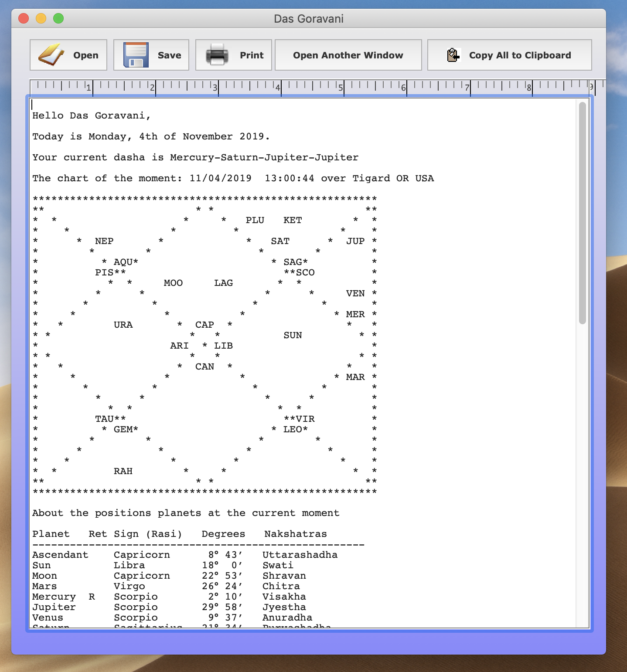Close the window with the red button
This screenshot has height=672, width=627.
point(24,18)
